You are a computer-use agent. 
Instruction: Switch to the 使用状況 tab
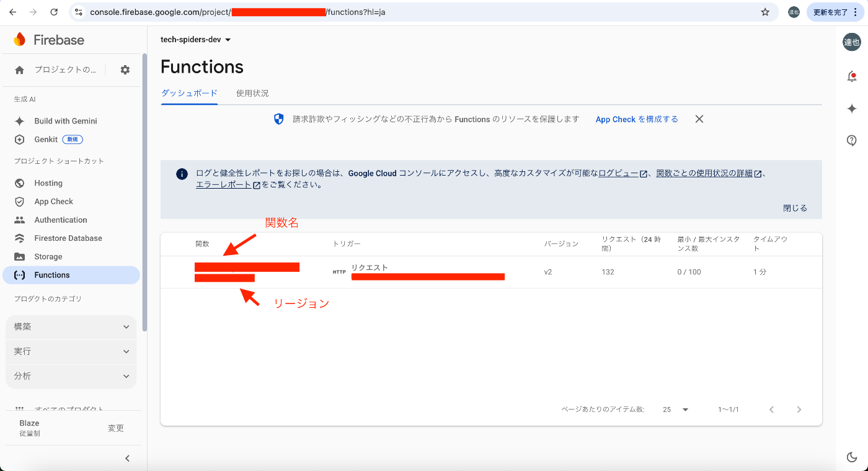[252, 93]
